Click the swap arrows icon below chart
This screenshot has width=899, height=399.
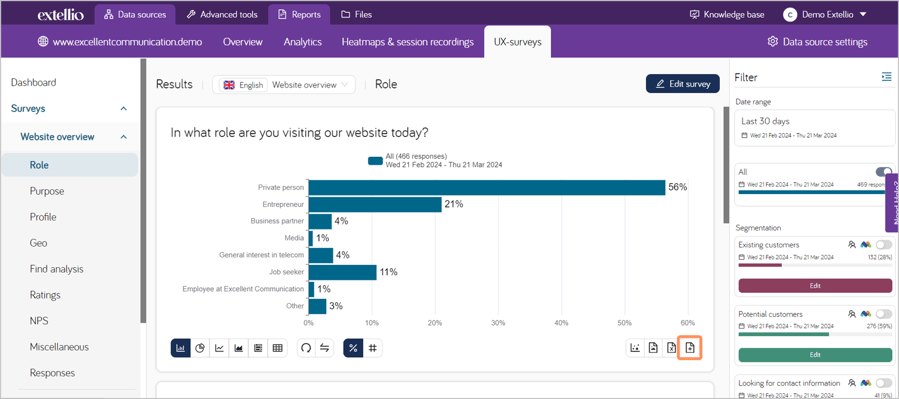325,348
